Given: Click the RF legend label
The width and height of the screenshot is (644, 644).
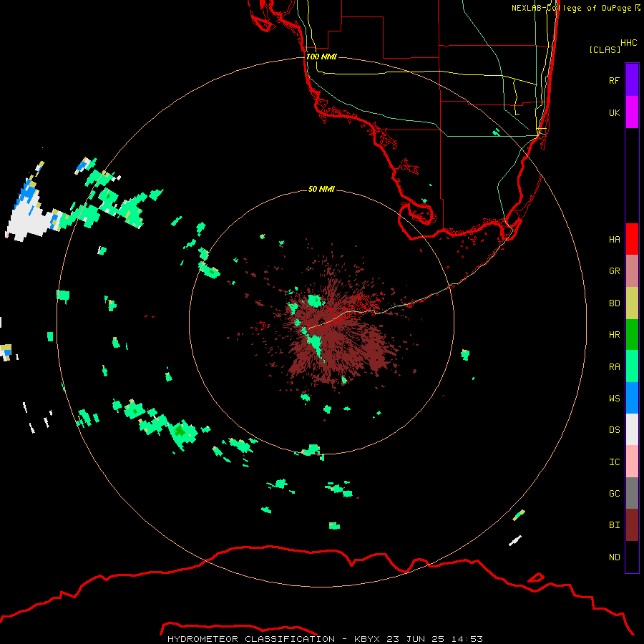Looking at the screenshot, I should (x=614, y=80).
